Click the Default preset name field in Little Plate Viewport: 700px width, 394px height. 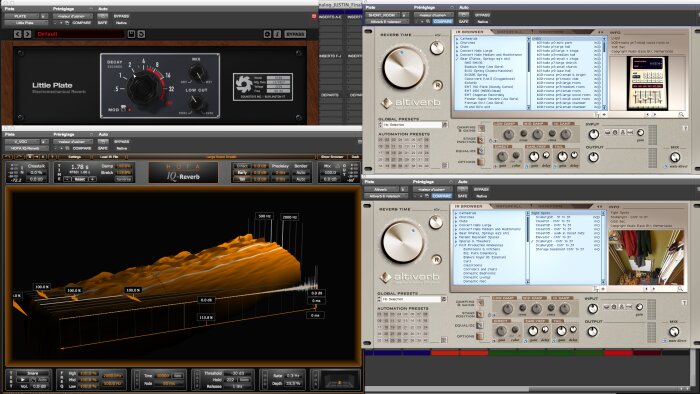tap(79, 34)
